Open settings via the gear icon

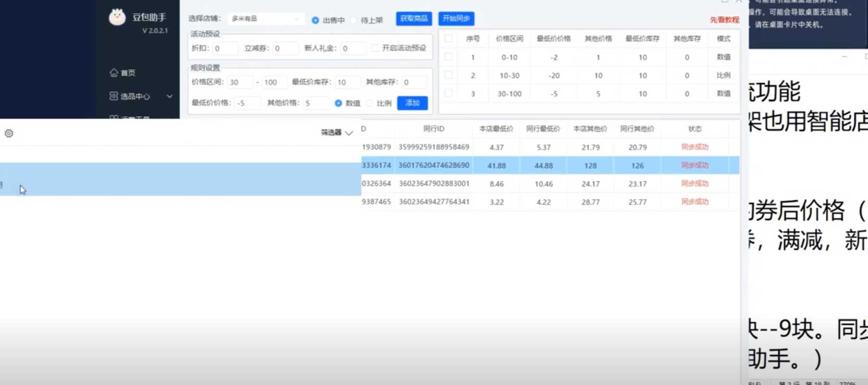9,133
